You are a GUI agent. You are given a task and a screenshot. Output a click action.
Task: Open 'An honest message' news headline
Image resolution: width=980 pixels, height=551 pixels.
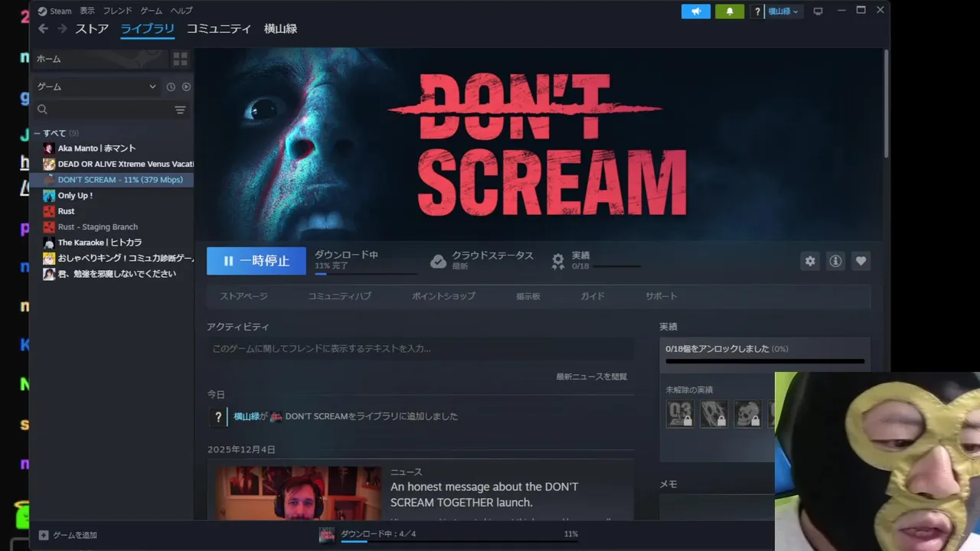(x=484, y=494)
